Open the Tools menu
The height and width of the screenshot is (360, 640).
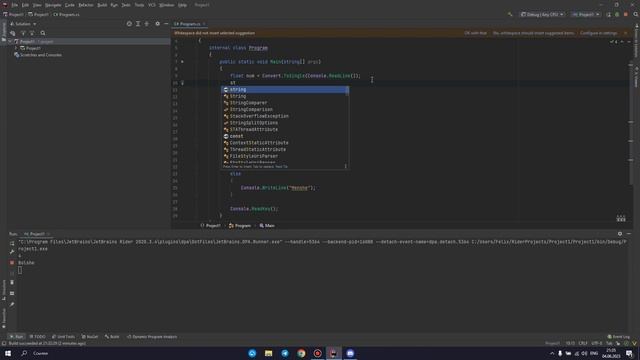139,5
